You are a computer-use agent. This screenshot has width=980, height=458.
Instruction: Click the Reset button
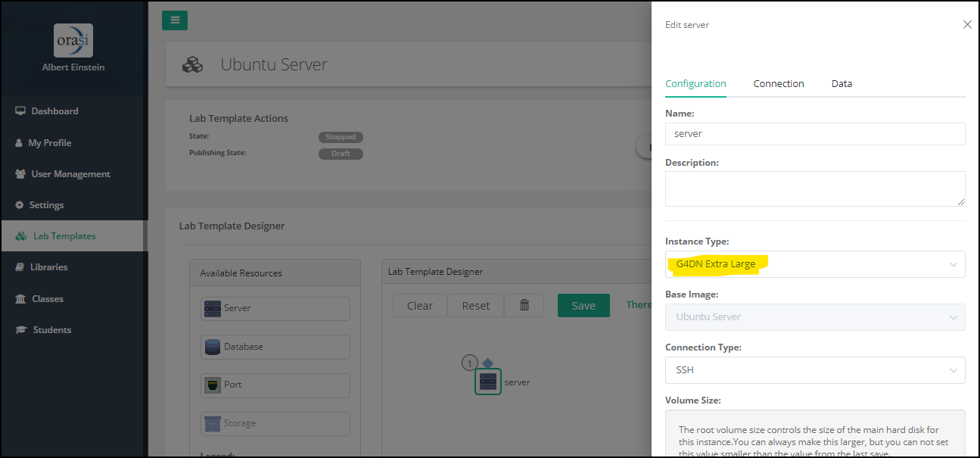click(x=476, y=306)
